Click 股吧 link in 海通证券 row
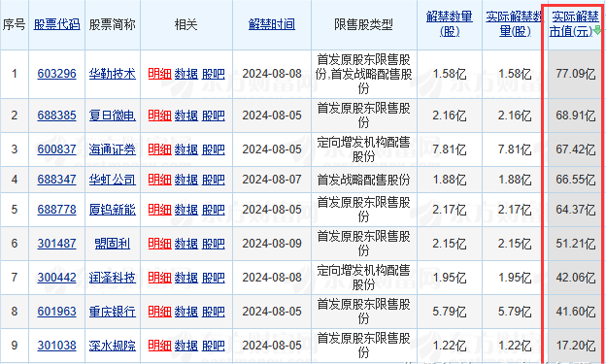This screenshot has height=364, width=606. pos(214,149)
